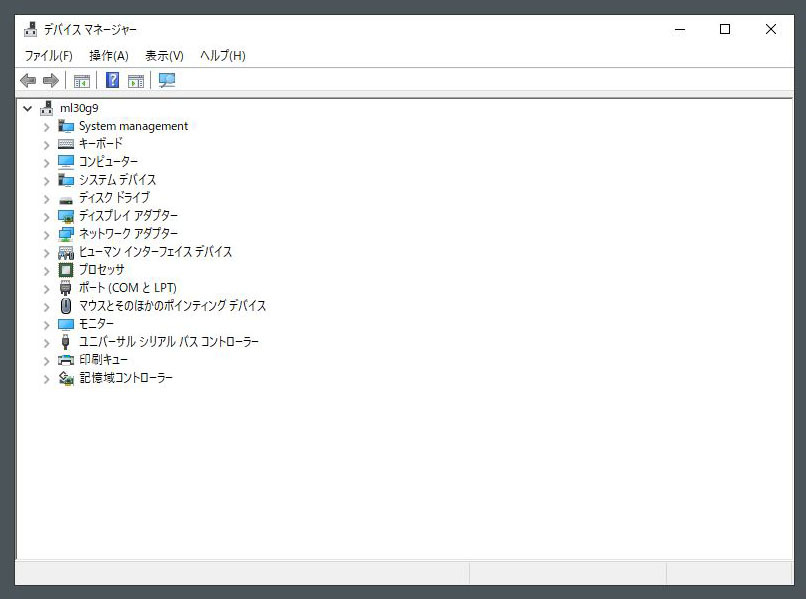The image size is (806, 599).
Task: Click the キーボード keyboard icon
Action: tap(66, 144)
